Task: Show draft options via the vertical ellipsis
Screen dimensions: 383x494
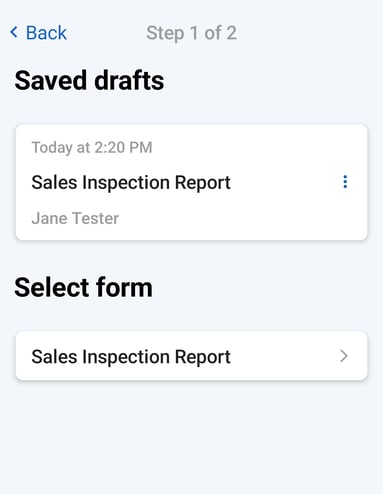Action: point(345,182)
